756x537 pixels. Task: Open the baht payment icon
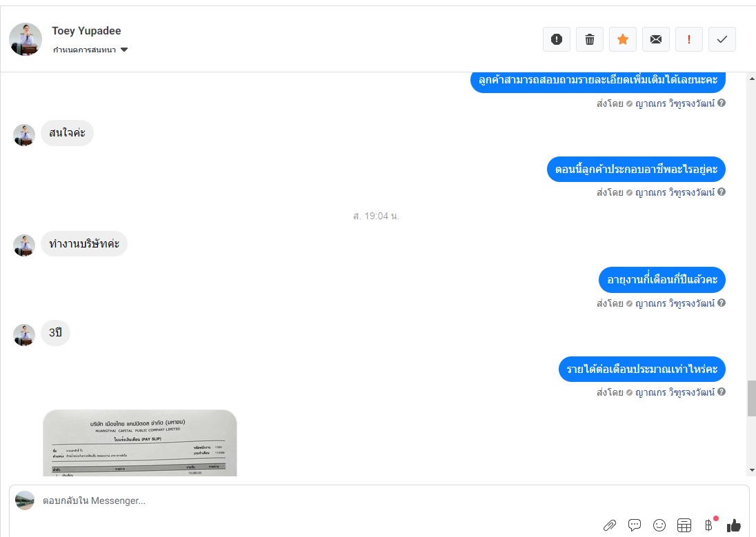709,525
